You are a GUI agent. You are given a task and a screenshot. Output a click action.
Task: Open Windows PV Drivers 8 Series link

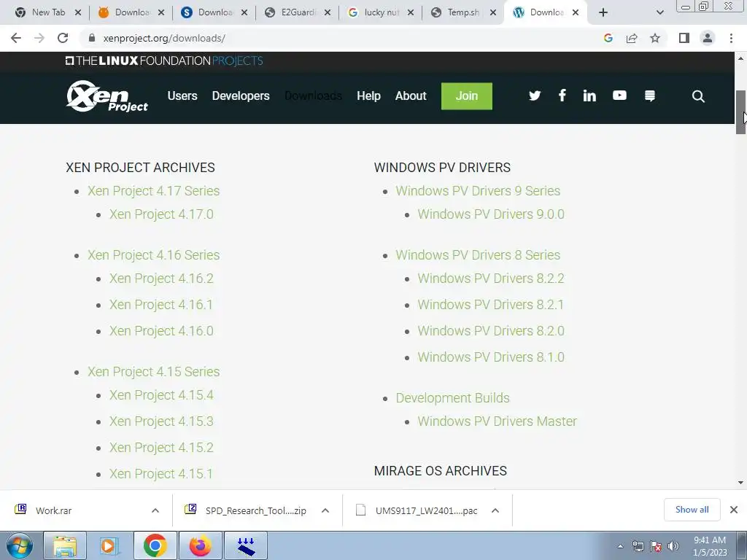(x=478, y=255)
